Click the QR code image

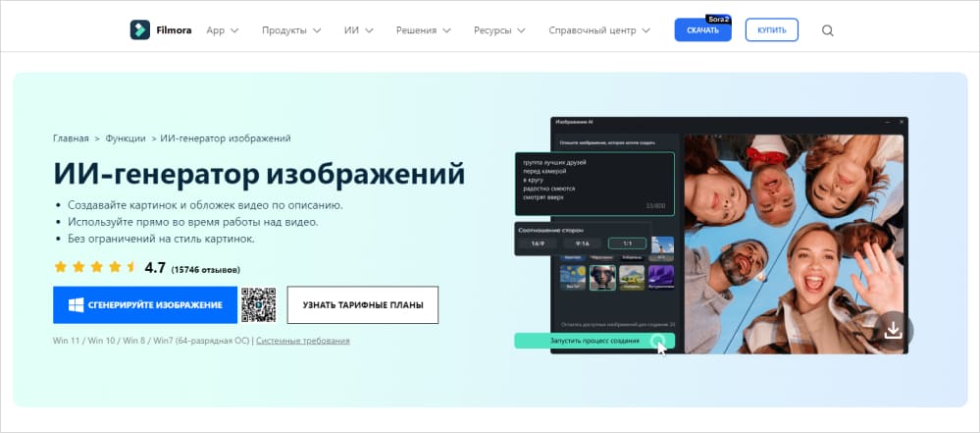point(259,304)
